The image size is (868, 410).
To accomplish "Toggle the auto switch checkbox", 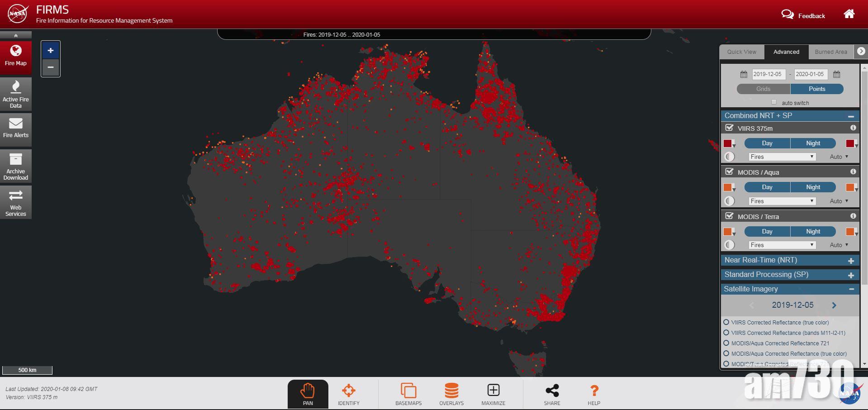I will click(x=774, y=102).
